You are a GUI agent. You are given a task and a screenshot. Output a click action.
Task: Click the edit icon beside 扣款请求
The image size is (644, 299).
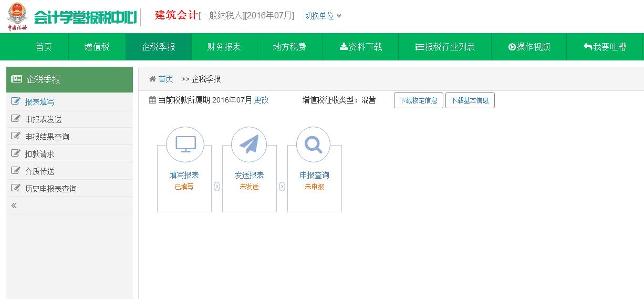pyautogui.click(x=16, y=153)
